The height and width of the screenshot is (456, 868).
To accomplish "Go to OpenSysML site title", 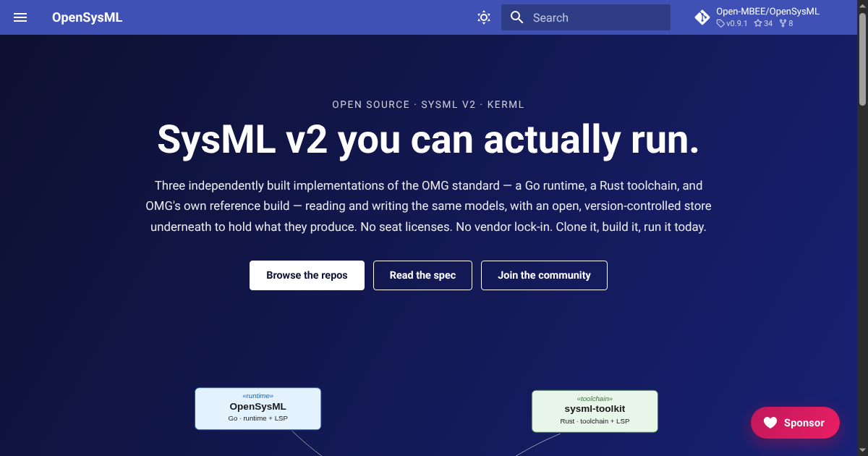I will [x=87, y=17].
